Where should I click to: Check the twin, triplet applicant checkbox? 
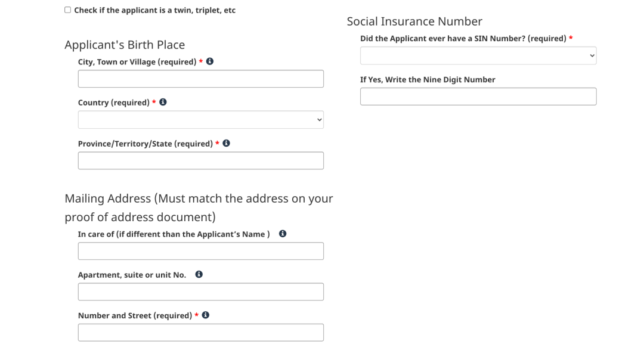68,10
